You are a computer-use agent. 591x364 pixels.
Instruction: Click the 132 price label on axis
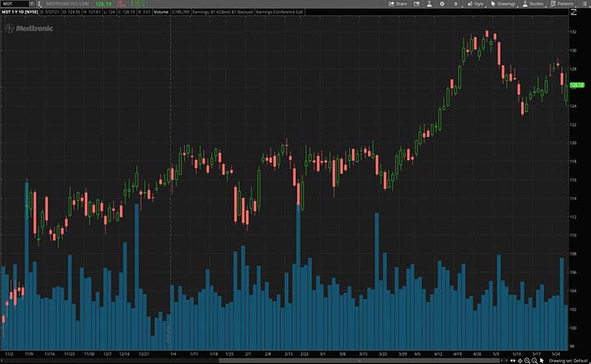click(x=573, y=32)
